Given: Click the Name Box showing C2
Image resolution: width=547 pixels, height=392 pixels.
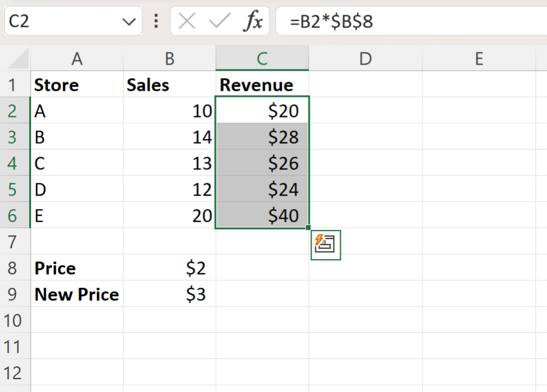Looking at the screenshot, I should pyautogui.click(x=73, y=21).
